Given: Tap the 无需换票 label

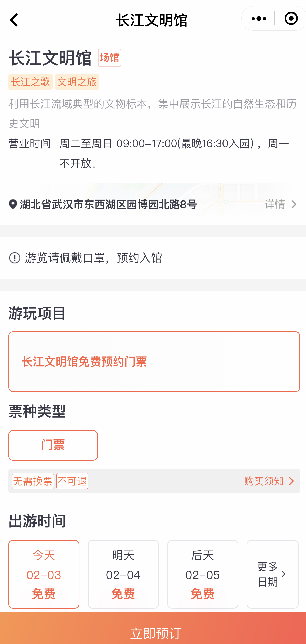Looking at the screenshot, I should [33, 481].
